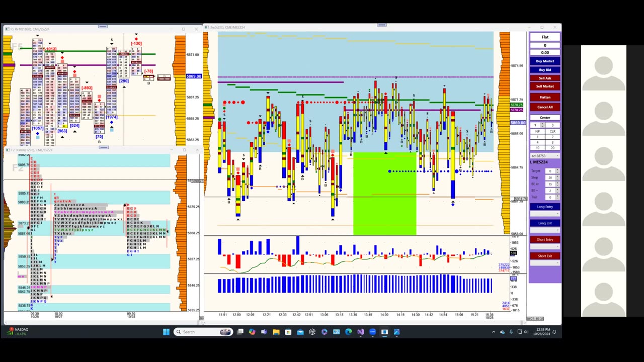
Task: Click the taskbar Search box
Action: click(203, 332)
